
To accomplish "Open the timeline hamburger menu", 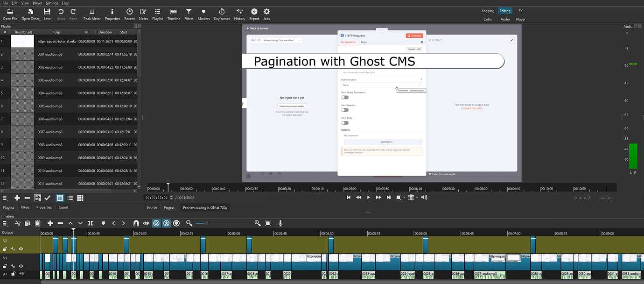I will [5, 223].
